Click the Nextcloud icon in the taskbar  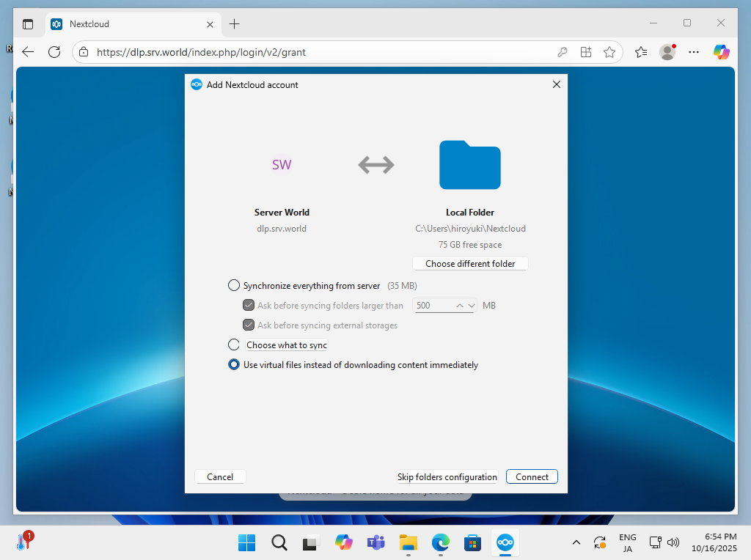[505, 542]
